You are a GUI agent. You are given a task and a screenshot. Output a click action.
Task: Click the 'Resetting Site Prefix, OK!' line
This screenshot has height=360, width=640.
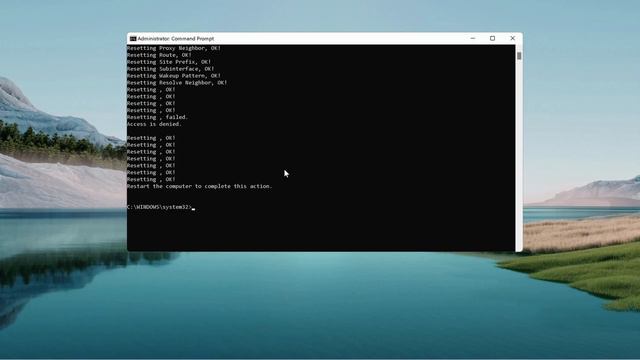[x=169, y=62]
